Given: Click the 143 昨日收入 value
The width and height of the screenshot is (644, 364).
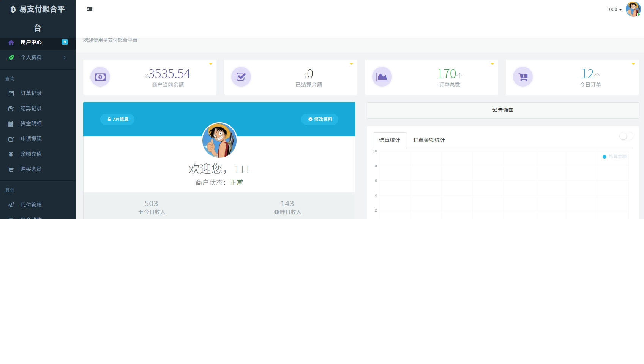Looking at the screenshot, I should (287, 204).
